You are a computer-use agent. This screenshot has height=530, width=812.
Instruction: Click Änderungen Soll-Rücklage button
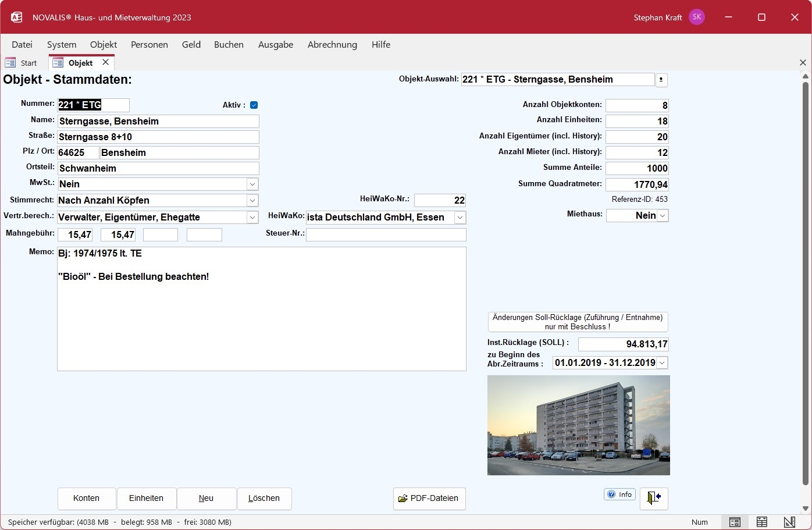578,322
